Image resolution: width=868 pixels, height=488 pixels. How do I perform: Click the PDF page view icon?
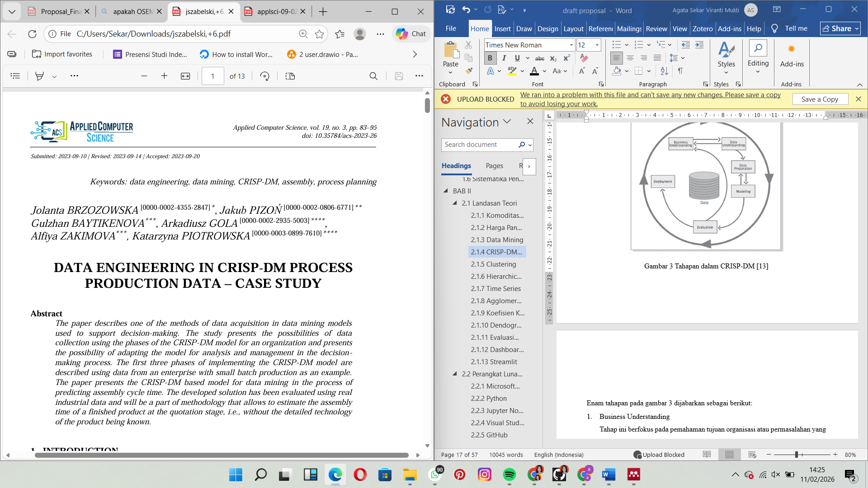tap(290, 76)
